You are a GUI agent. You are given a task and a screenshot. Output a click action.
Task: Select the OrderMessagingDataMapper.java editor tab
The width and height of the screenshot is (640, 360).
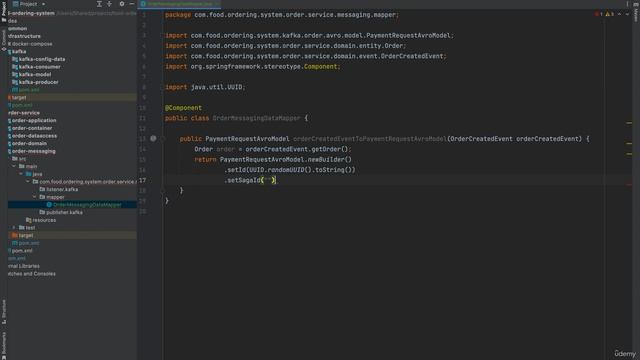click(180, 4)
